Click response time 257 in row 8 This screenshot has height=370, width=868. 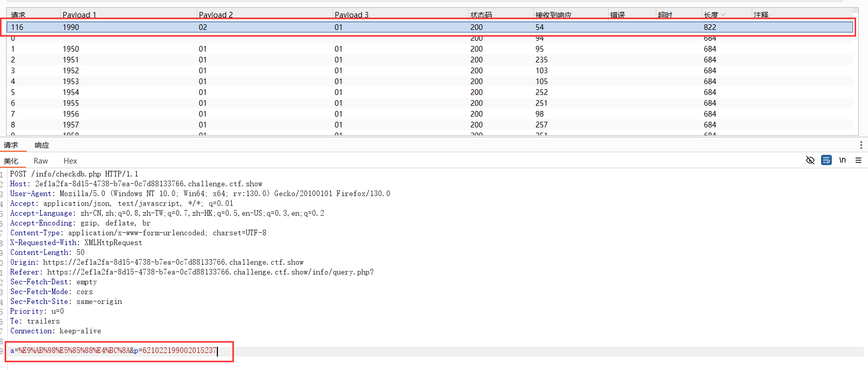click(x=542, y=125)
